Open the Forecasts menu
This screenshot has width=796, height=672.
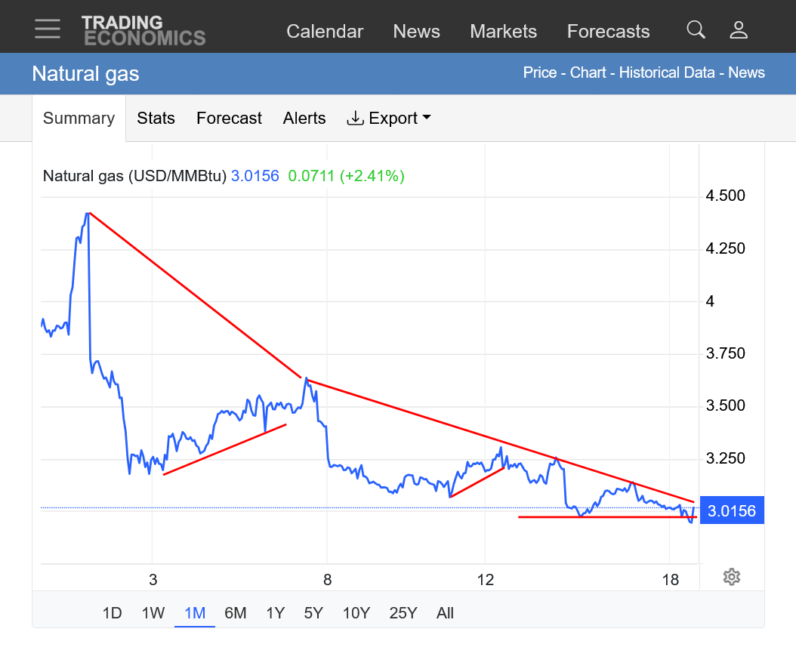click(608, 32)
